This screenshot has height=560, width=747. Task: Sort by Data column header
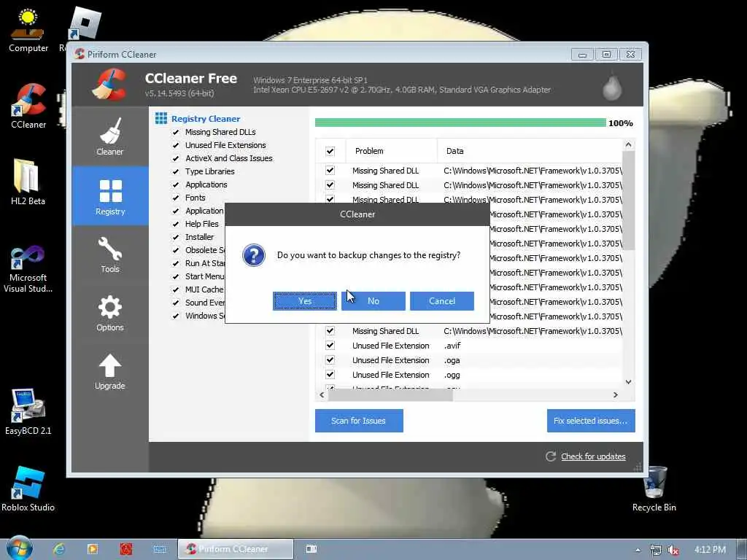click(530, 151)
